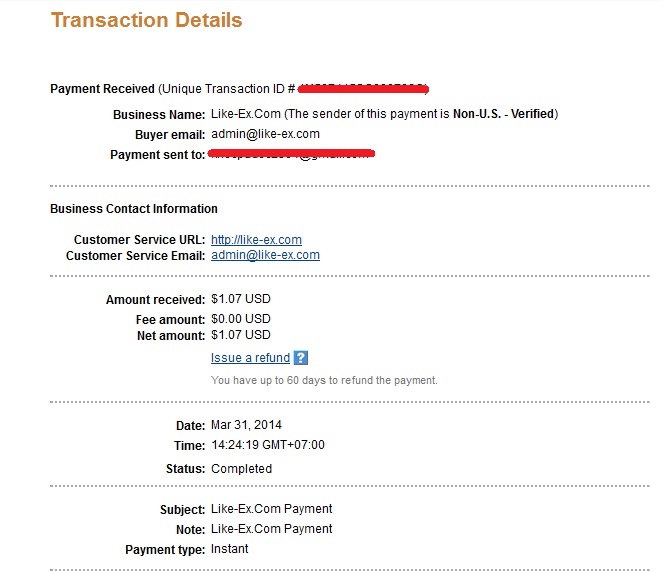Viewport: 662px width, 571px height.
Task: Click the Transaction Details heading
Action: tap(146, 20)
